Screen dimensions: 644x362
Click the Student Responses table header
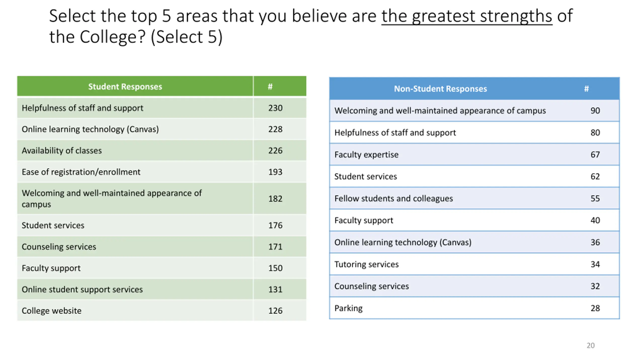pyautogui.click(x=125, y=86)
